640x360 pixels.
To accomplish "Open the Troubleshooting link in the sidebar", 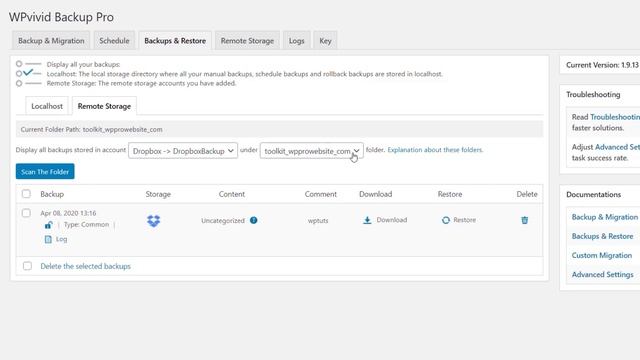I will tap(615, 117).
